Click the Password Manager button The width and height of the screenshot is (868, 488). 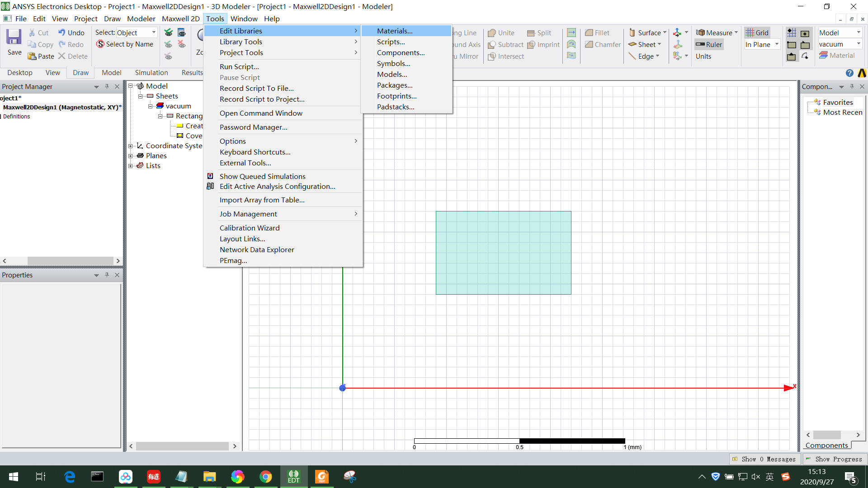(253, 127)
